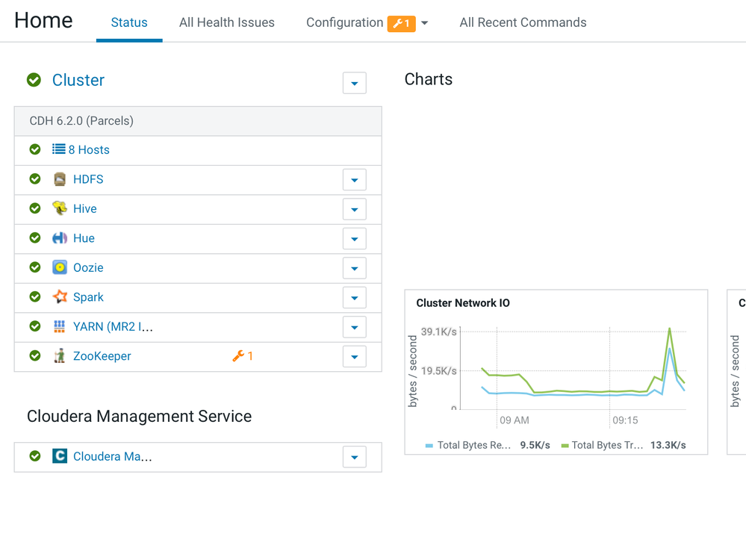The image size is (746, 560).
Task: Click the Hue service icon
Action: pyautogui.click(x=60, y=238)
